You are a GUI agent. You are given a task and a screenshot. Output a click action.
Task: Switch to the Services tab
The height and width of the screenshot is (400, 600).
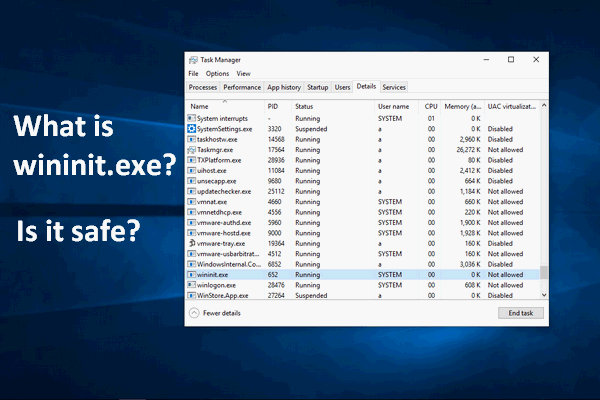(394, 87)
